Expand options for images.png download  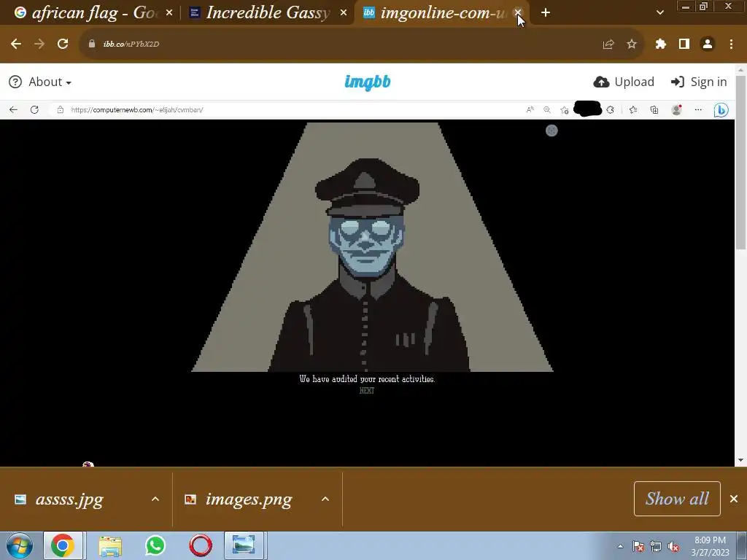click(325, 499)
